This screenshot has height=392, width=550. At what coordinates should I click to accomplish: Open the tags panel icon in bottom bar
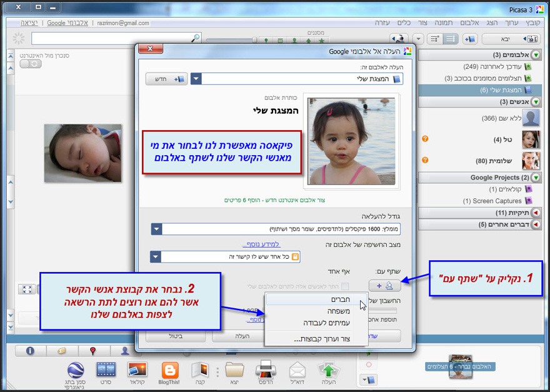pos(62,351)
